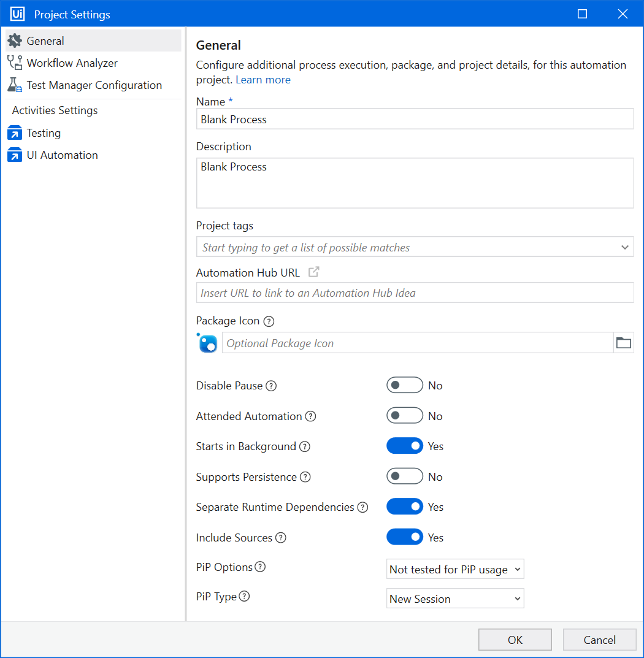Confirm settings with OK button
Viewport: 644px width, 658px height.
(x=515, y=640)
